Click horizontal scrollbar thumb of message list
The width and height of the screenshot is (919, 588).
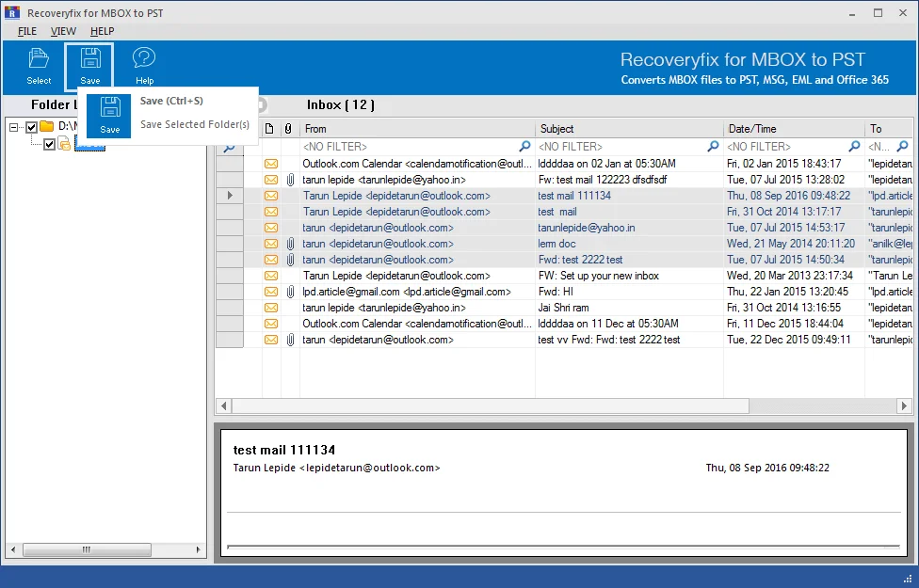tap(491, 405)
